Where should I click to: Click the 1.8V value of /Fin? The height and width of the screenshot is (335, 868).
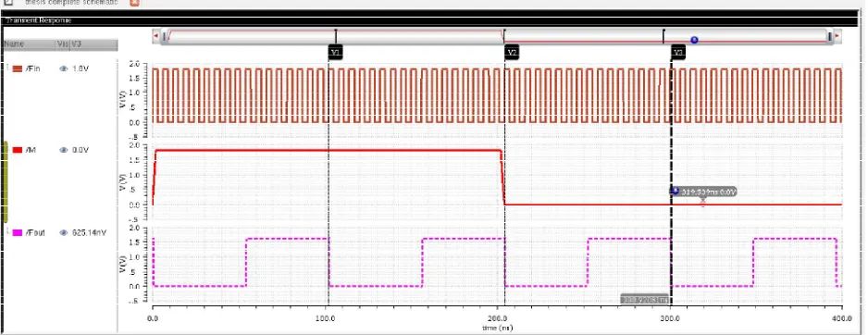click(x=81, y=68)
